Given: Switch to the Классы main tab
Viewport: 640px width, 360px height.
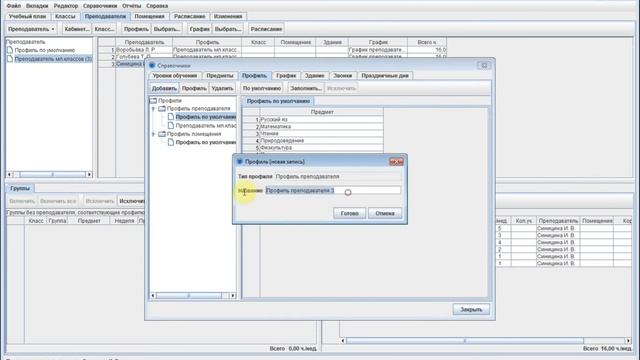Looking at the screenshot, I should 65,16.
